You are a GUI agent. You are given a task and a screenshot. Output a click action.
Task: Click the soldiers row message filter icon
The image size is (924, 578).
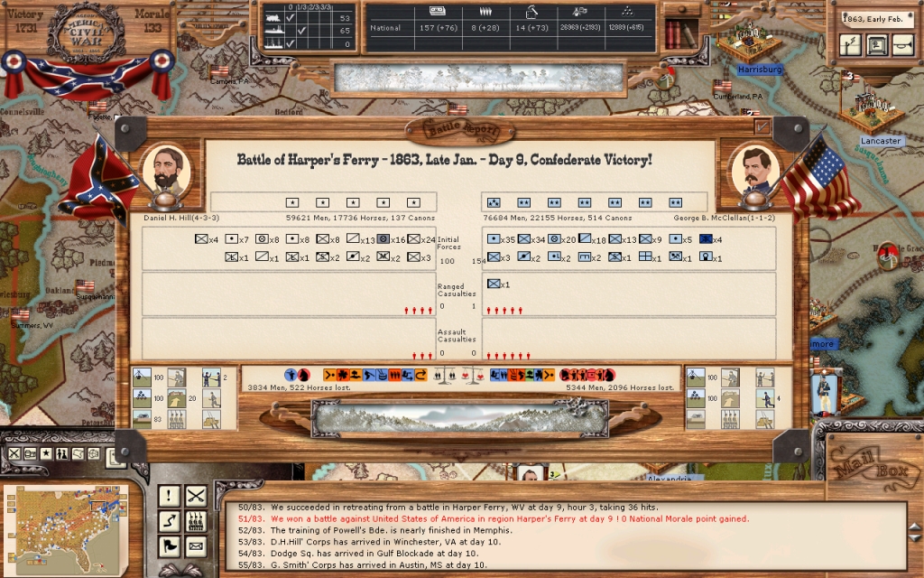tap(196, 520)
